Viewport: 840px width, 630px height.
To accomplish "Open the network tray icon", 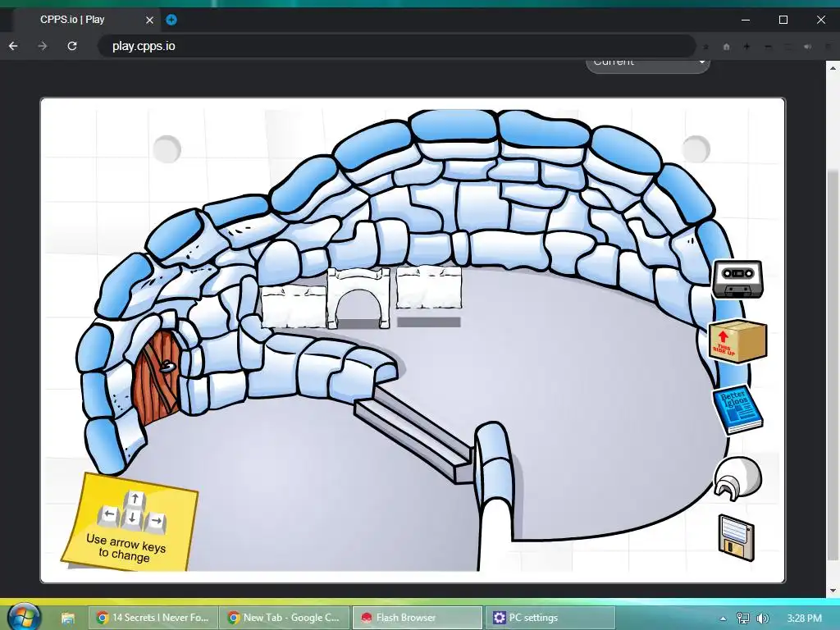I will click(743, 619).
